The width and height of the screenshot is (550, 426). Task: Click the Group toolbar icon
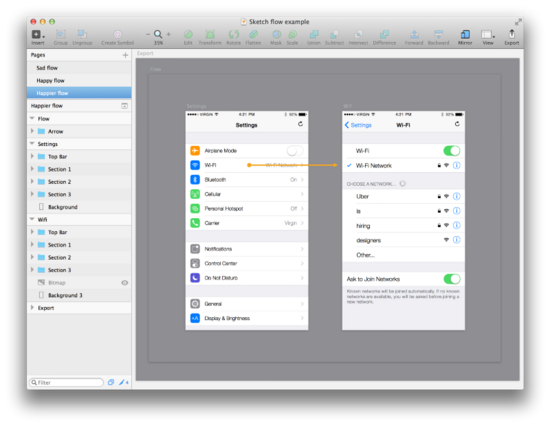pos(60,34)
